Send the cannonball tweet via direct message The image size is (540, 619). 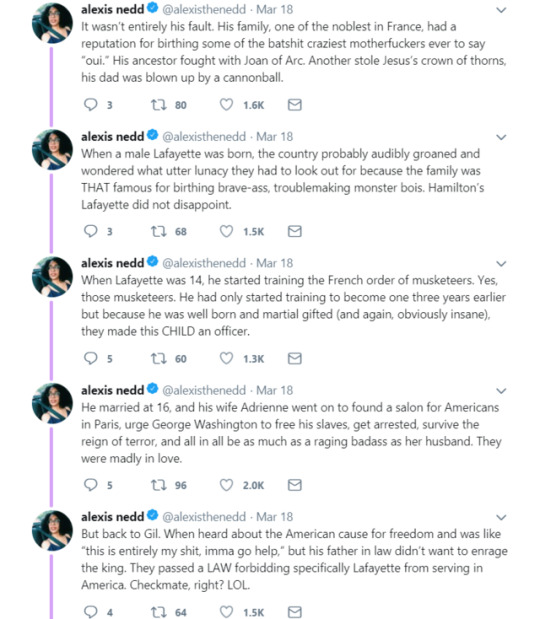294,105
